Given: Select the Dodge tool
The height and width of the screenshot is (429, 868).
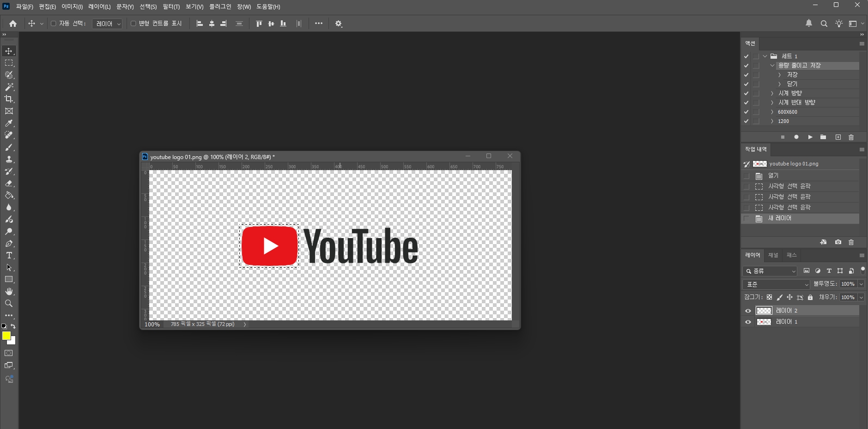Looking at the screenshot, I should tap(9, 231).
